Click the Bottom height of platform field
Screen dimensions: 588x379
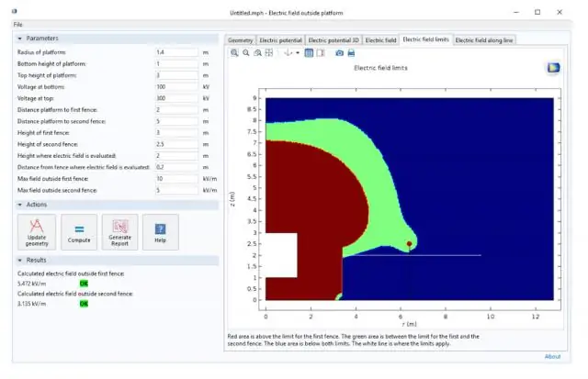pyautogui.click(x=176, y=64)
